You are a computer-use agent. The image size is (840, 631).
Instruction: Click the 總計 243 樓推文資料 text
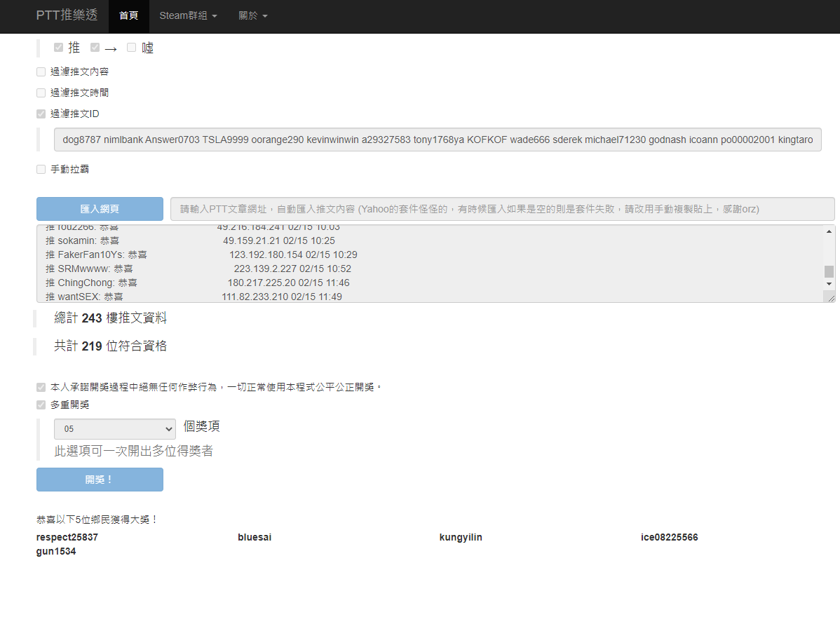click(x=110, y=318)
